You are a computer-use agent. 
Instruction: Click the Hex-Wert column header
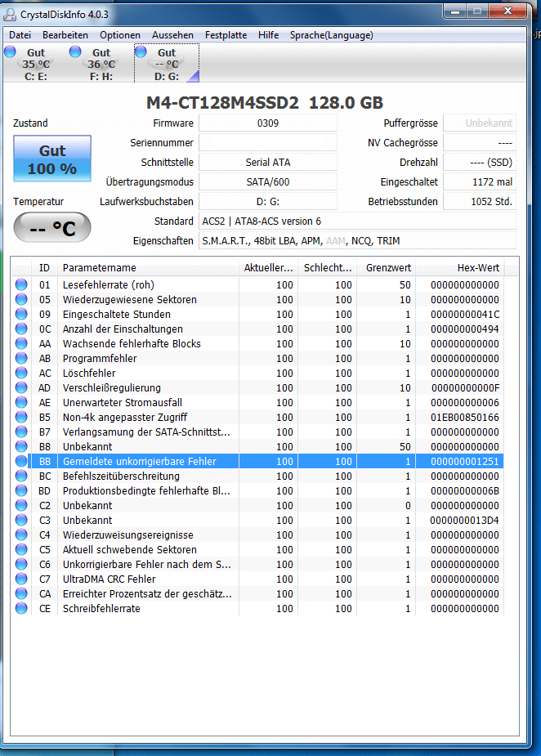pyautogui.click(x=460, y=267)
